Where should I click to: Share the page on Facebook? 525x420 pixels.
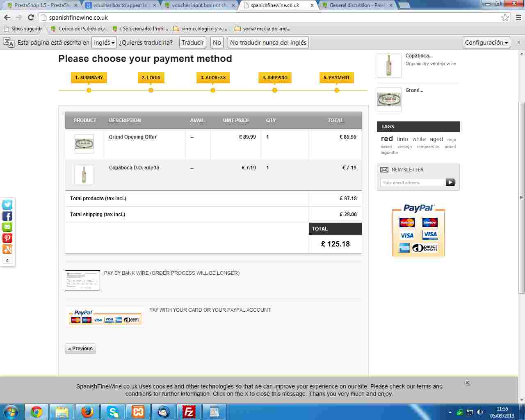pyautogui.click(x=7, y=216)
